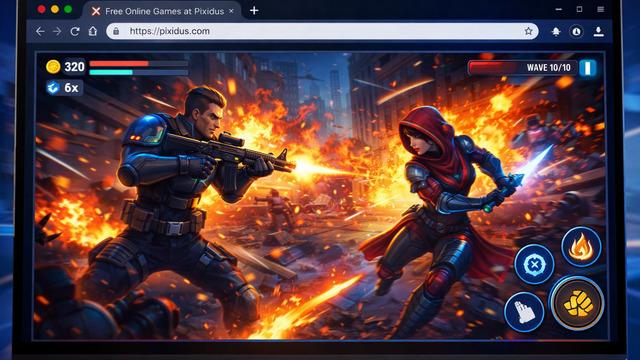Screen dimensions: 640x360
Task: Click the WAVE 10/10 progress bar
Action: click(x=522, y=68)
